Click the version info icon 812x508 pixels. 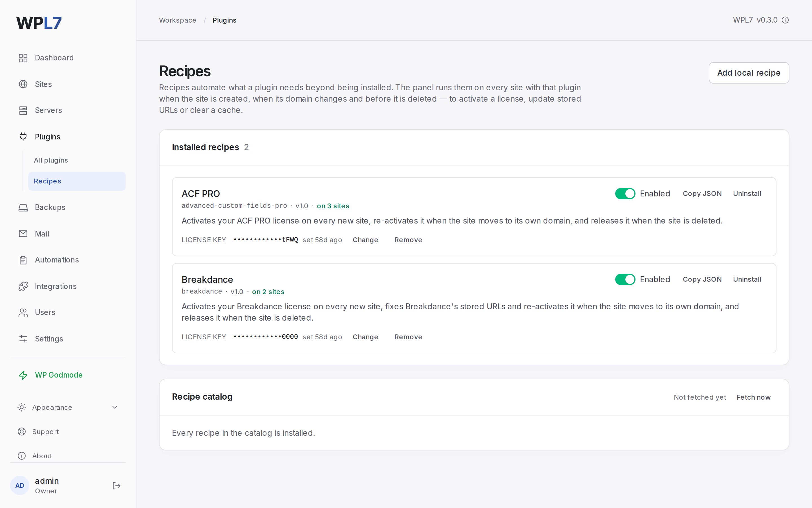785,20
